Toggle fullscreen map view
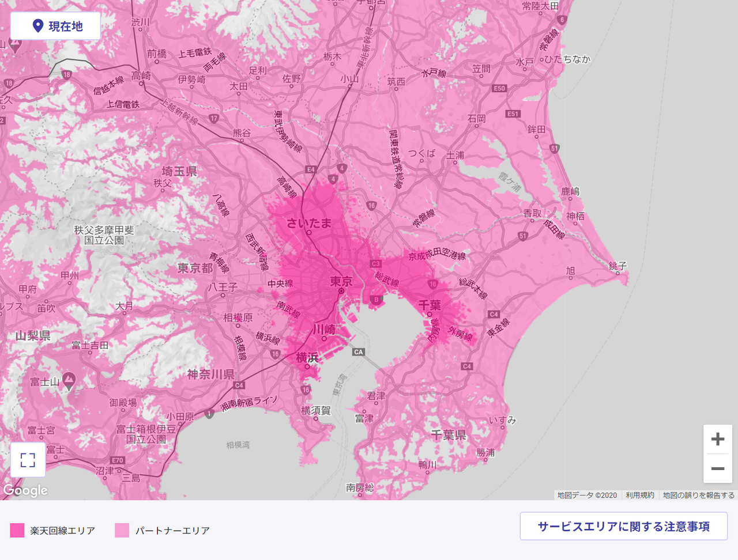This screenshot has width=738, height=560. click(28, 459)
